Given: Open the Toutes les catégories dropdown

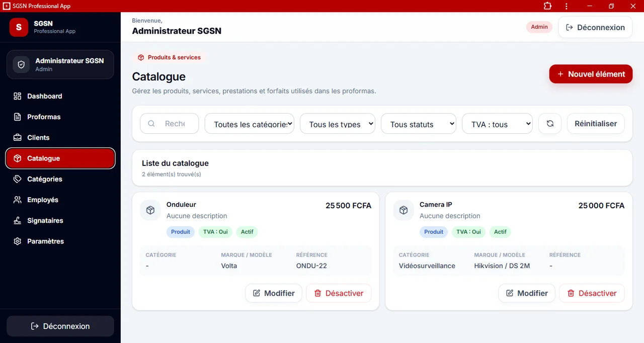Looking at the screenshot, I should [x=249, y=123].
